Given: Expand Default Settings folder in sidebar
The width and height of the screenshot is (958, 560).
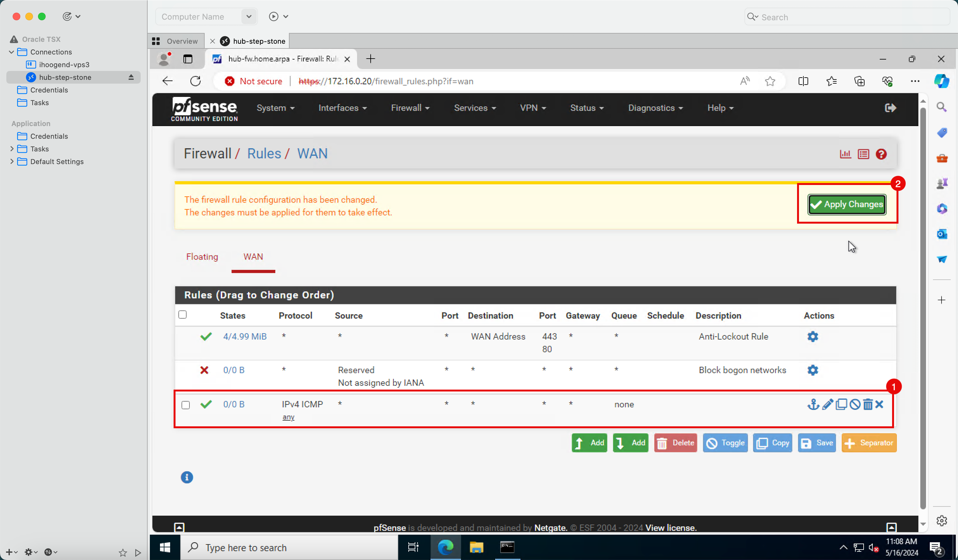Looking at the screenshot, I should pos(12,161).
